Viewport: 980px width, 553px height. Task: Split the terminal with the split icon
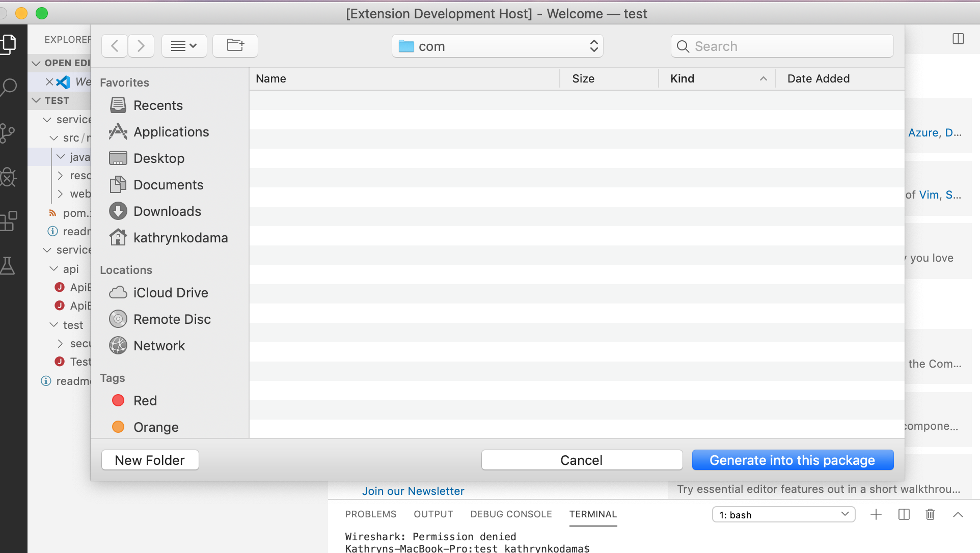point(903,514)
